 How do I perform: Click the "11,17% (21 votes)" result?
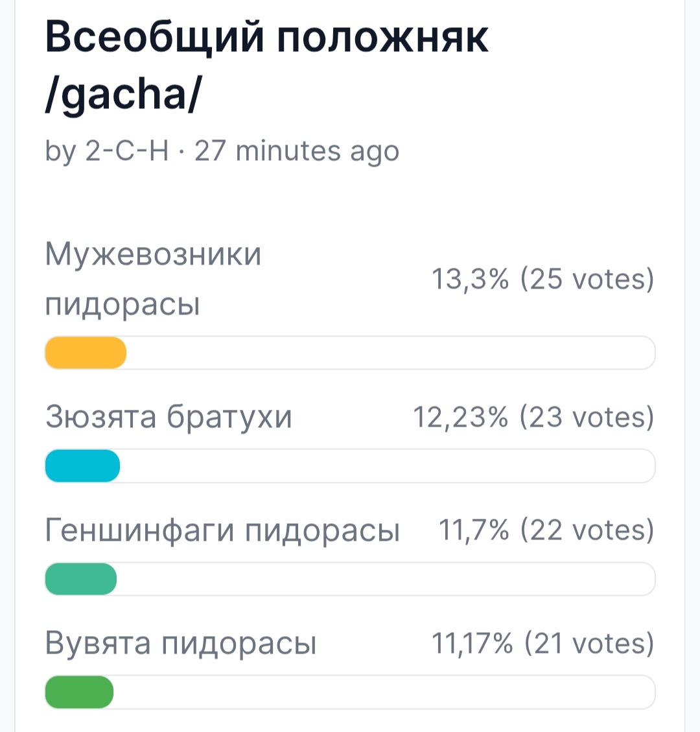click(542, 643)
